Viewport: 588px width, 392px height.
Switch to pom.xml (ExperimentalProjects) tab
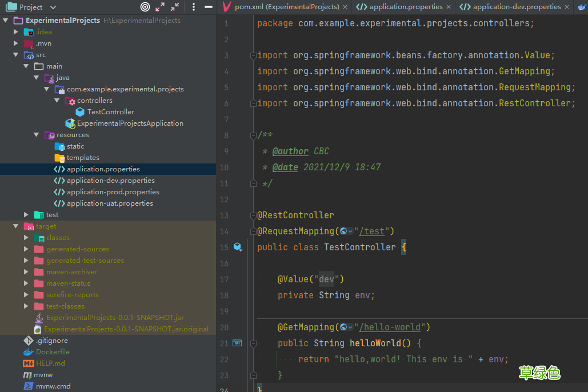point(286,7)
